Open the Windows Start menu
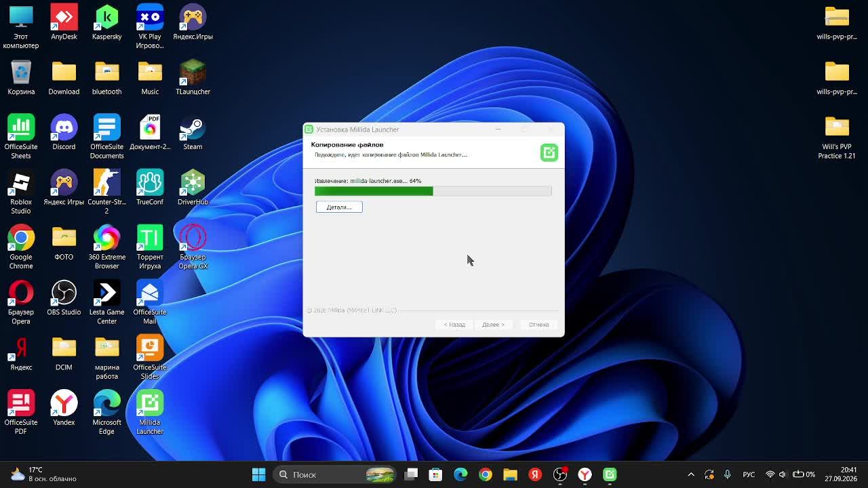This screenshot has width=868, height=488. tap(258, 474)
